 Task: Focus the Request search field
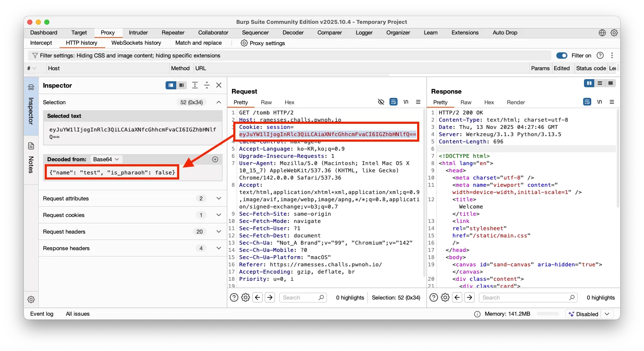[x=303, y=297]
